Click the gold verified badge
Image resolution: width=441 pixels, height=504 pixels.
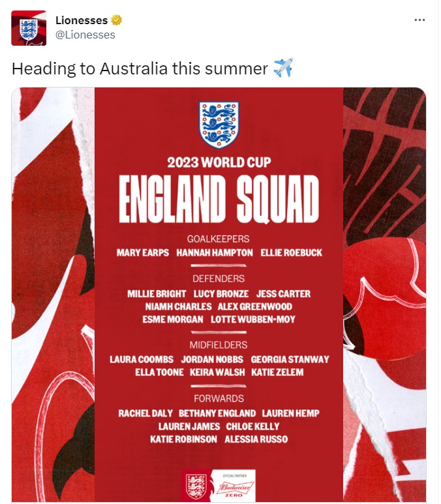click(116, 20)
